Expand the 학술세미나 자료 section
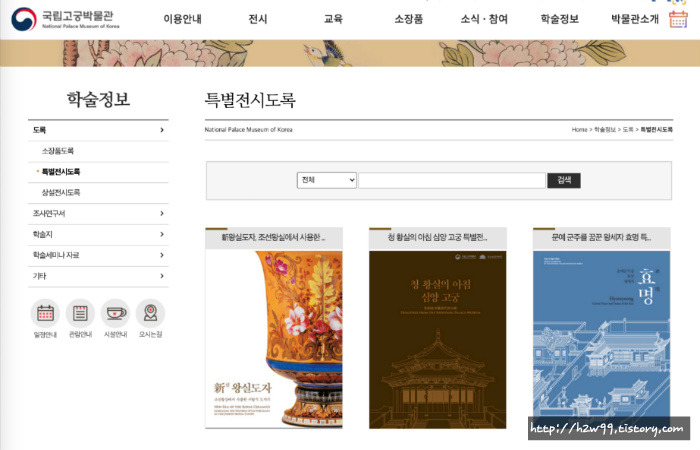Screen dimensions: 700x450 click(x=98, y=255)
